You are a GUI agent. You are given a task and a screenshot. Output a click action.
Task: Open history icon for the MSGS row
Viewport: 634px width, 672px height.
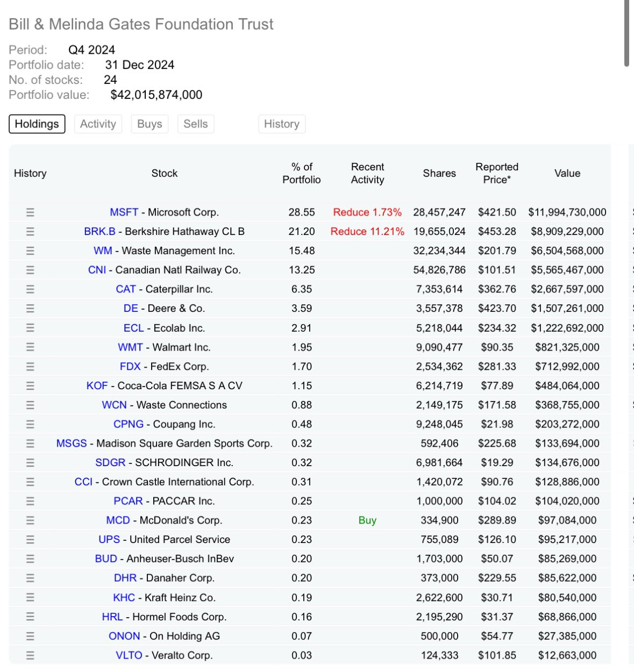tap(30, 444)
